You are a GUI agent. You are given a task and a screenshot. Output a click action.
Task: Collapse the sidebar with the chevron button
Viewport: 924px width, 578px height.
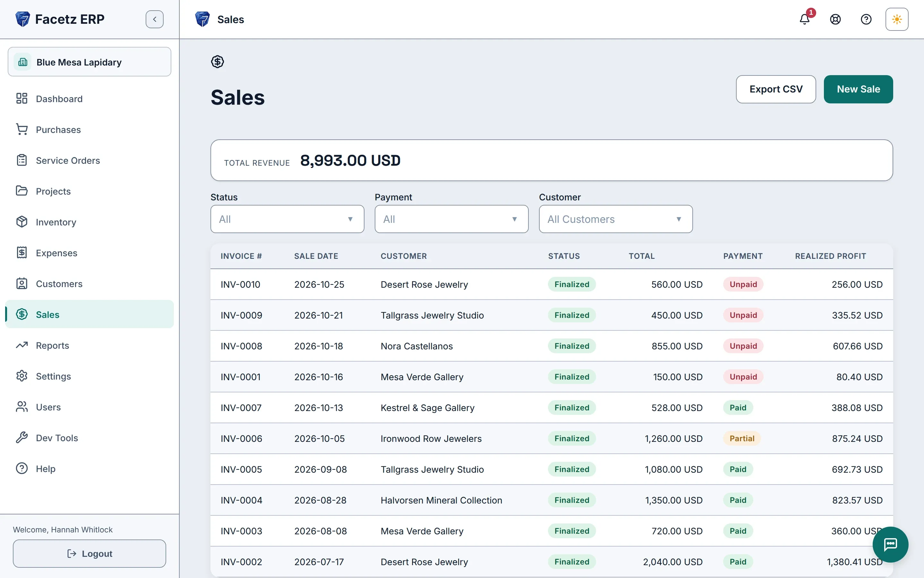click(155, 19)
